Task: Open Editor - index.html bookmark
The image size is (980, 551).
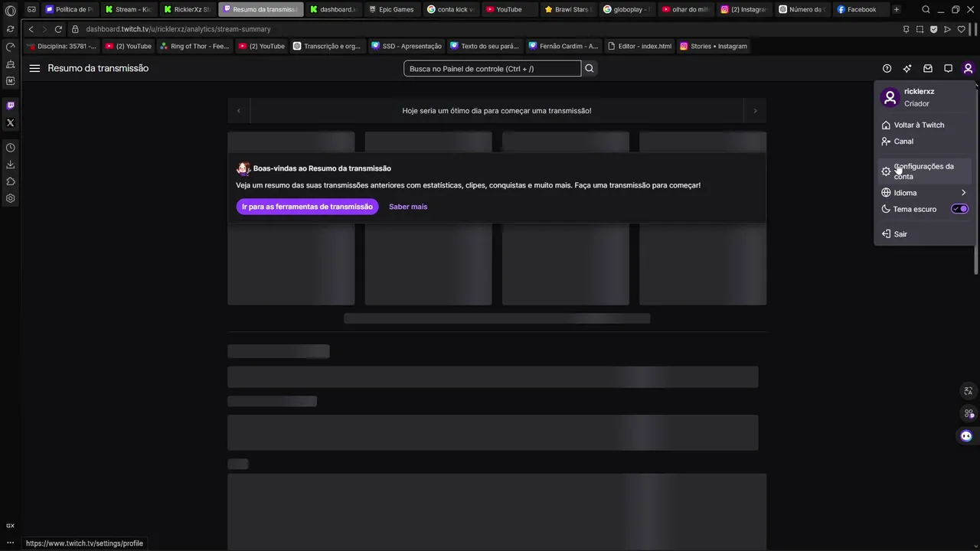Action: tap(639, 46)
